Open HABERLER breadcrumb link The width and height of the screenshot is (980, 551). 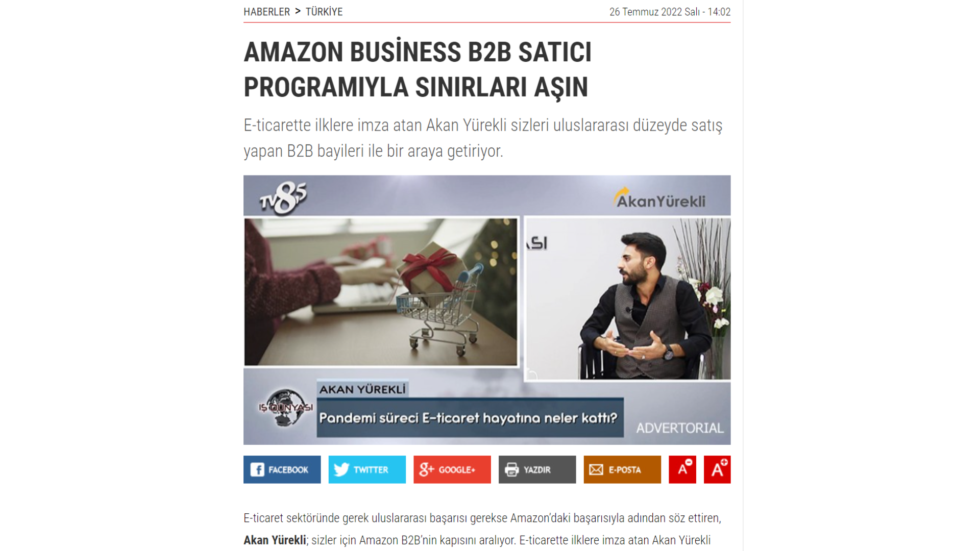click(266, 12)
